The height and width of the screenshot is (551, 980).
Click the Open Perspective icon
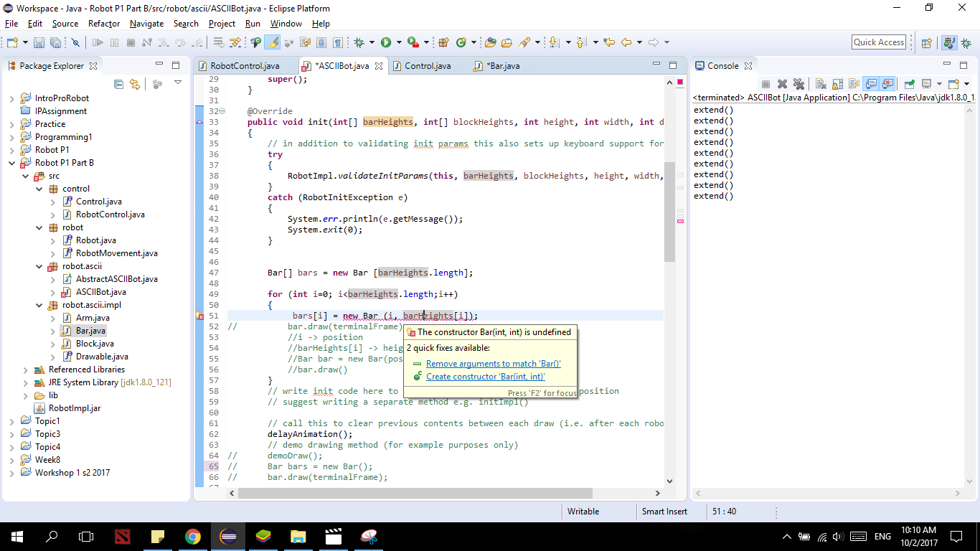click(926, 43)
